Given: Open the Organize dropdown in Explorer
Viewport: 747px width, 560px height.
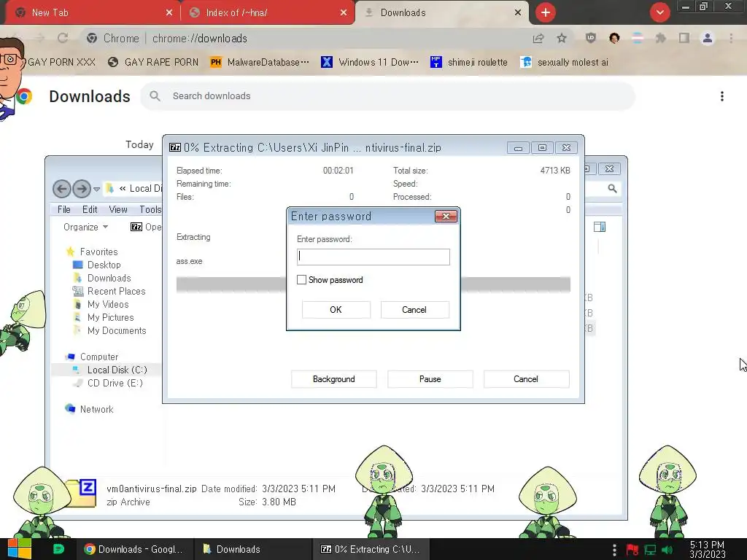Looking at the screenshot, I should pos(86,227).
